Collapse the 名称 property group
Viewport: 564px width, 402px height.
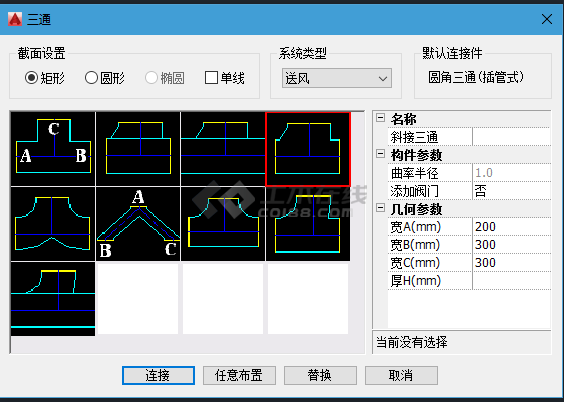point(381,118)
